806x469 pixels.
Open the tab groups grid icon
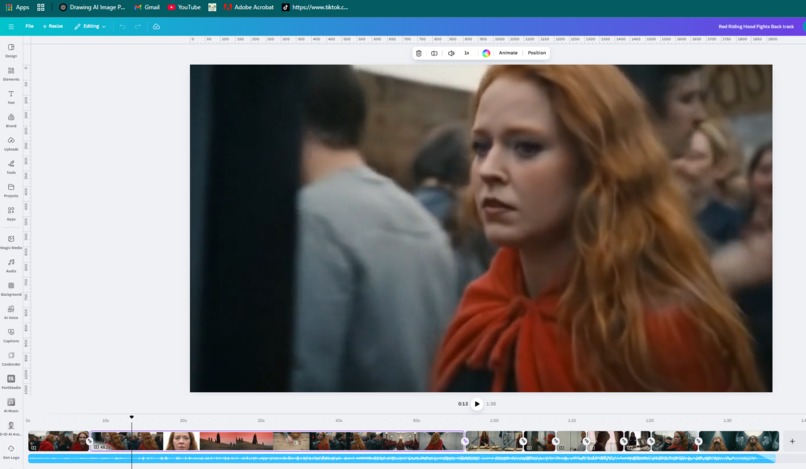(x=41, y=7)
